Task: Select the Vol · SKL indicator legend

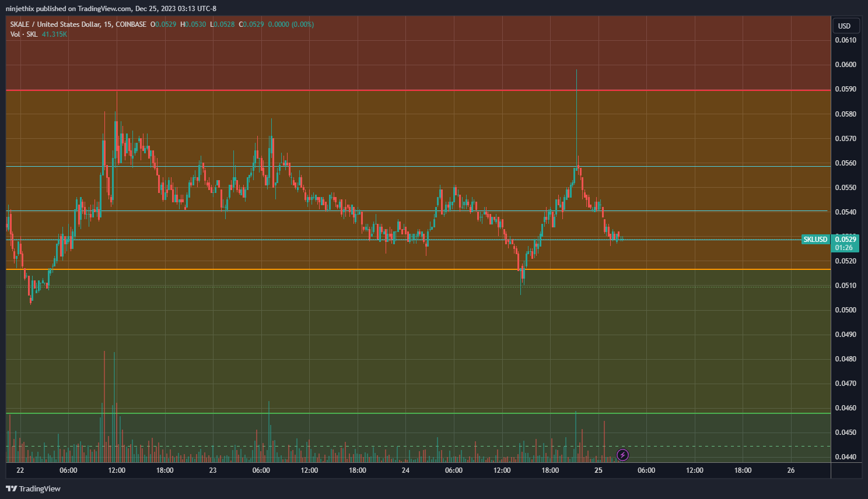Action: pyautogui.click(x=24, y=34)
